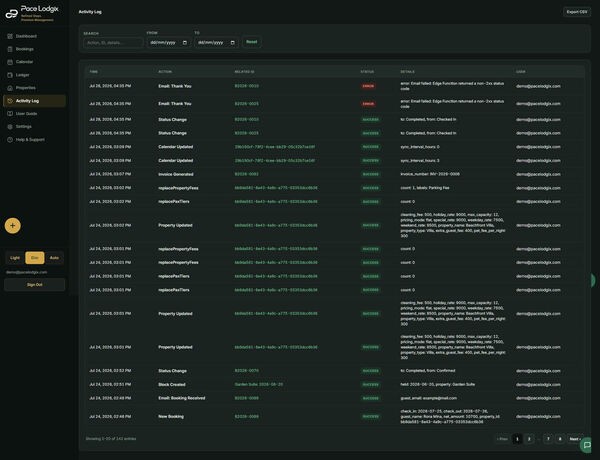Click the Sign Out button
The width and height of the screenshot is (600, 460).
[34, 285]
